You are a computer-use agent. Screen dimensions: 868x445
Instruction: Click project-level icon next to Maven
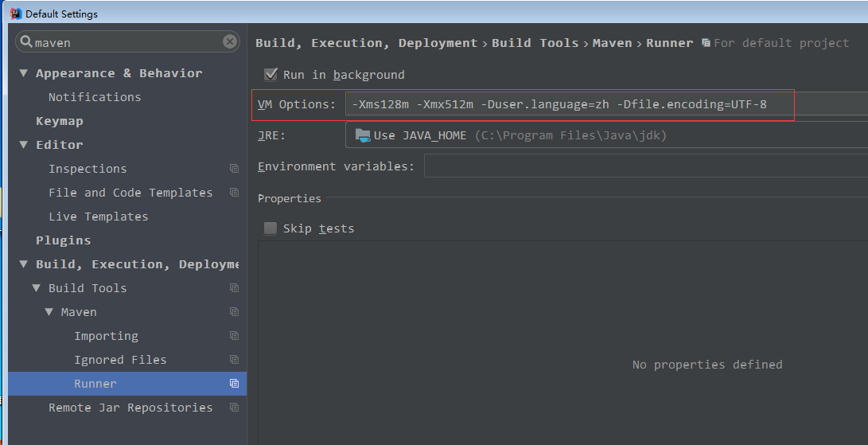tap(234, 312)
